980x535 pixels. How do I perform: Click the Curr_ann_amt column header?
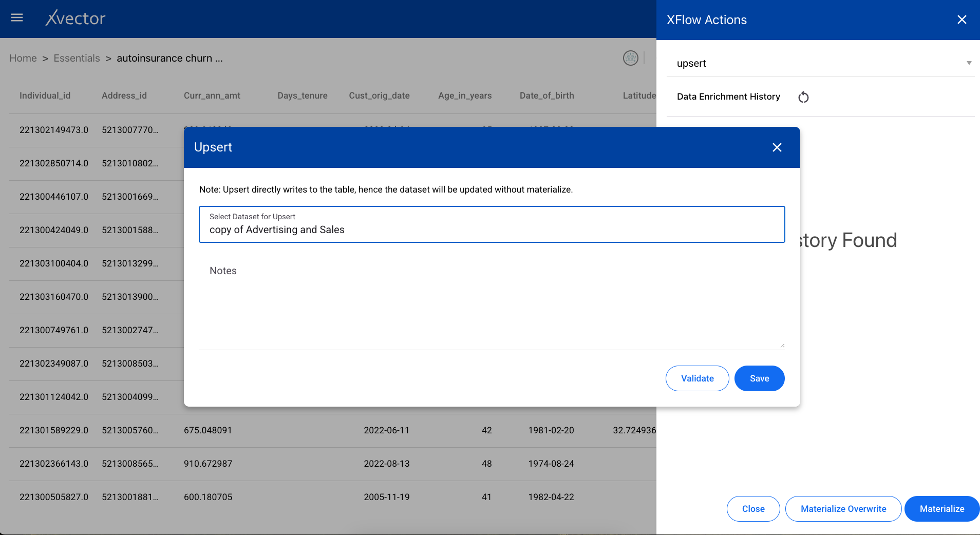point(212,95)
